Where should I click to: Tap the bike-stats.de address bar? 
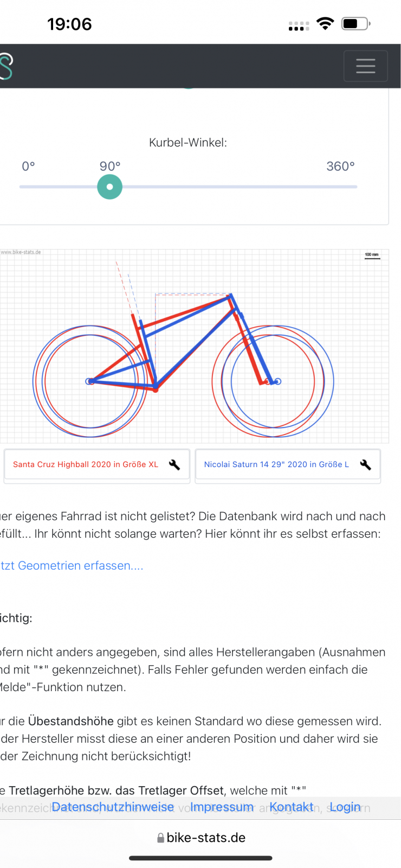pyautogui.click(x=201, y=838)
